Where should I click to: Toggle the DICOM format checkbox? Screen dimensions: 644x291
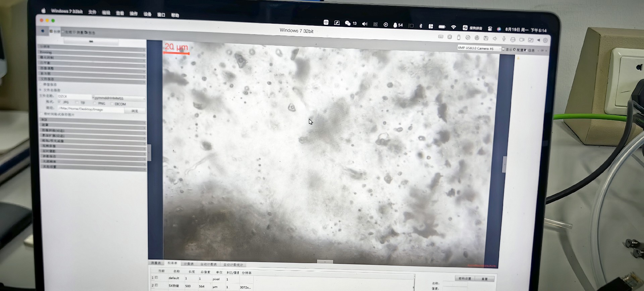[112, 104]
